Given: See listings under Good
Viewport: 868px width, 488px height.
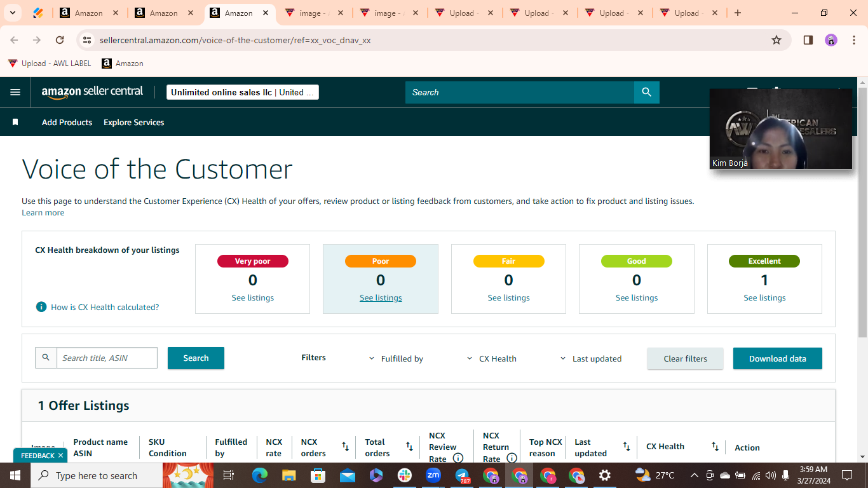Looking at the screenshot, I should click(637, 297).
